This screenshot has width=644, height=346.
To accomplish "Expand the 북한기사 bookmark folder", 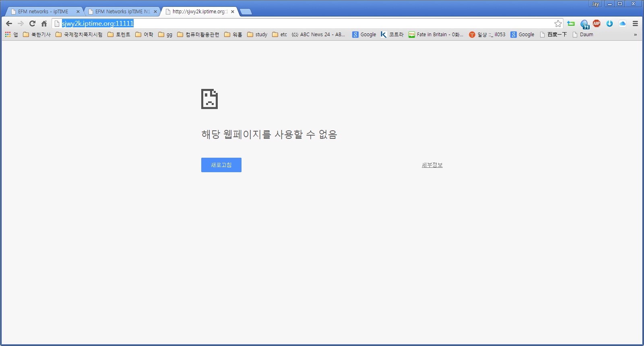I will tap(37, 35).
